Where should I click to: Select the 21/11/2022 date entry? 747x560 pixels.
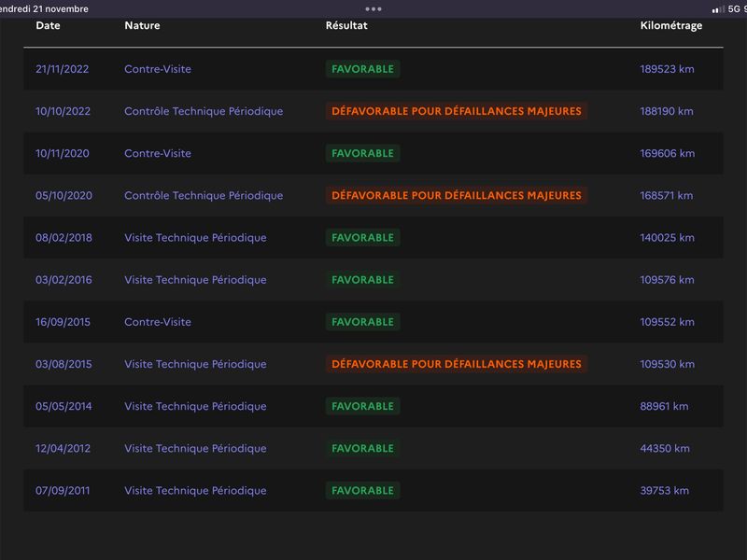[x=62, y=69]
